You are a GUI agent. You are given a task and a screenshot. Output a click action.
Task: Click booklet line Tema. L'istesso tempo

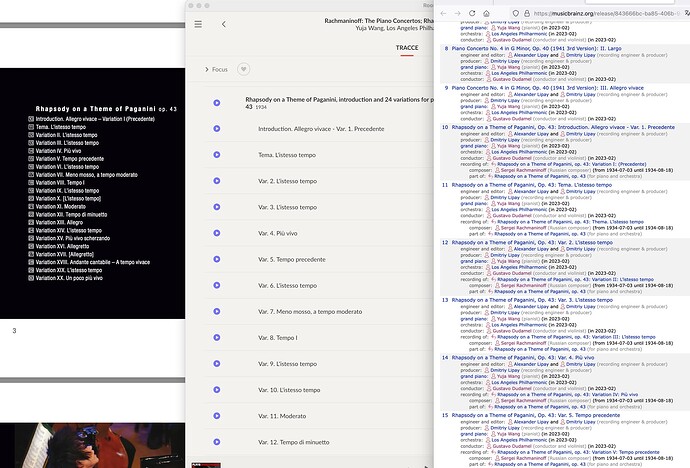coord(60,127)
